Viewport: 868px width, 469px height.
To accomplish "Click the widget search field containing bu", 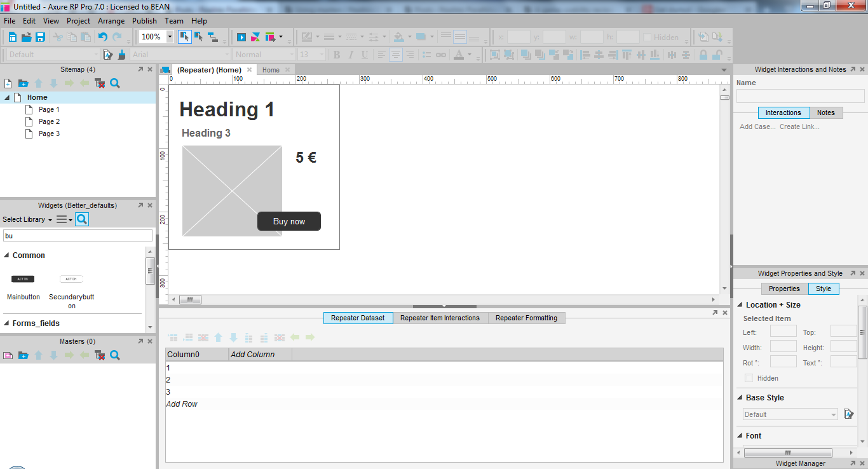I will tap(78, 236).
